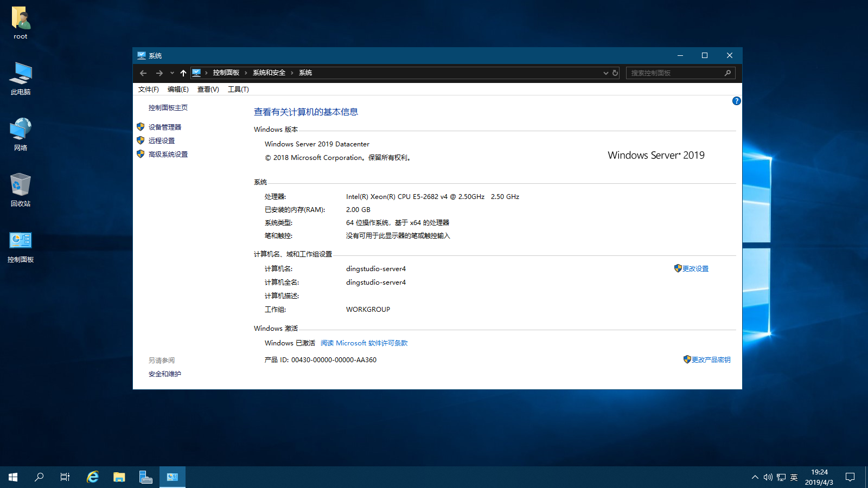Expand the address bar history dropdown
Image resolution: width=868 pixels, height=488 pixels.
tap(605, 73)
